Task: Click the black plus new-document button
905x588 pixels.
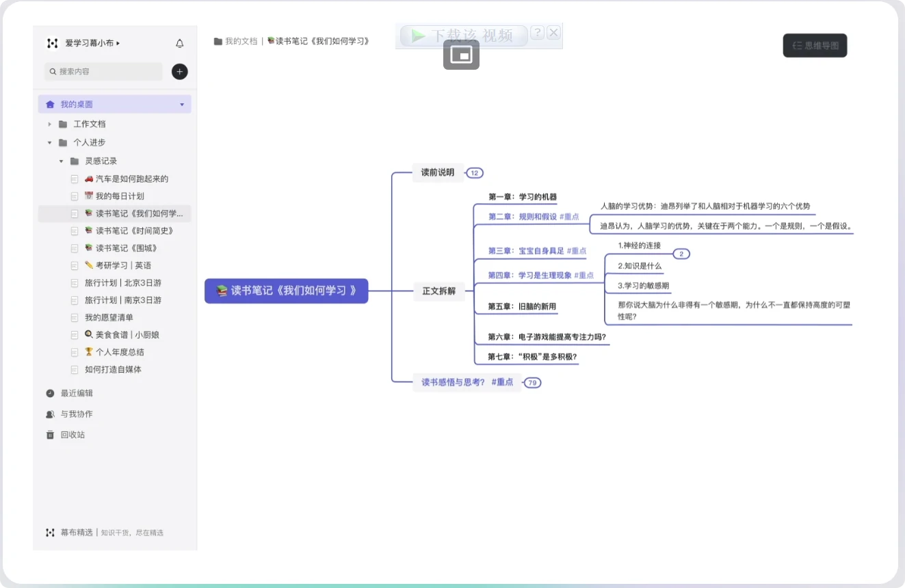Action: (x=180, y=72)
